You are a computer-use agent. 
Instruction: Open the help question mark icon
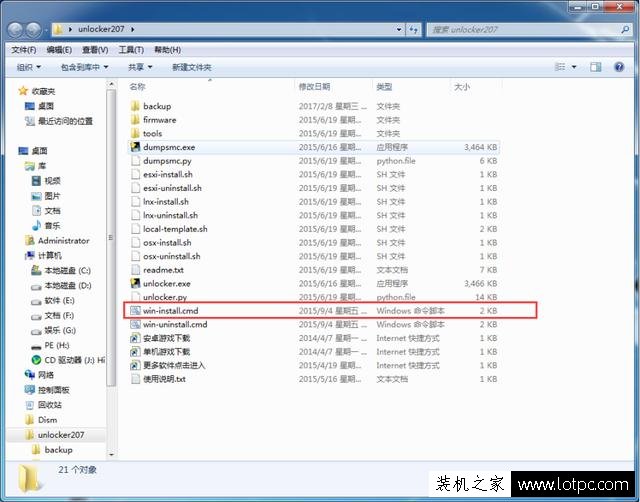click(x=619, y=67)
